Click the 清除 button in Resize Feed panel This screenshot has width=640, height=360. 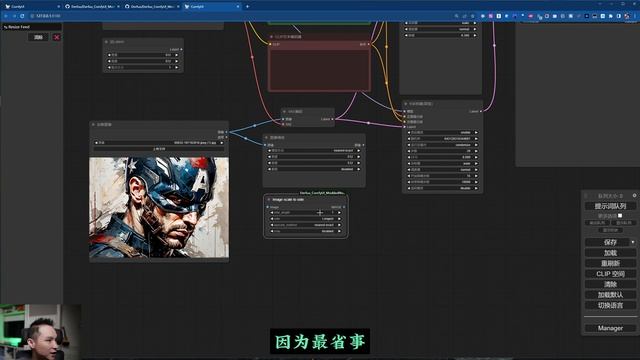38,37
